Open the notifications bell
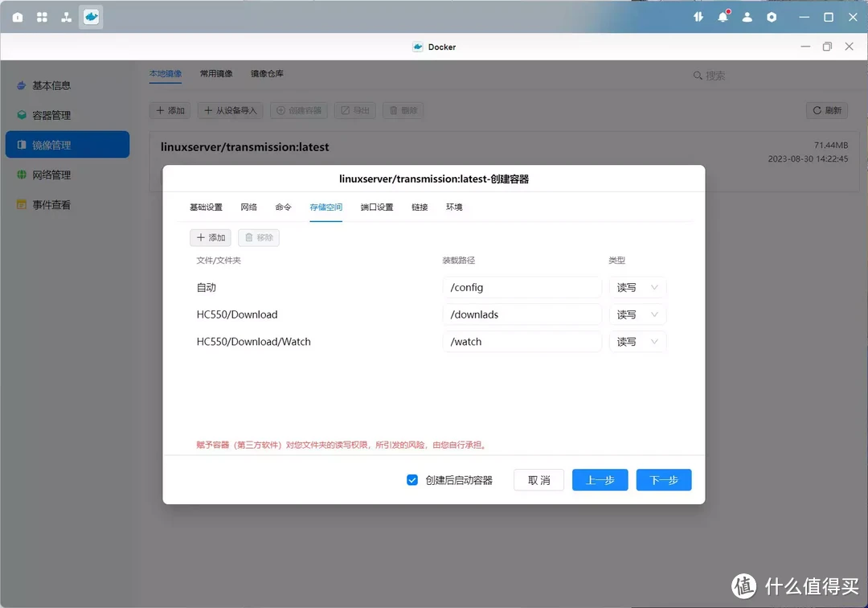This screenshot has width=868, height=608. 723,17
